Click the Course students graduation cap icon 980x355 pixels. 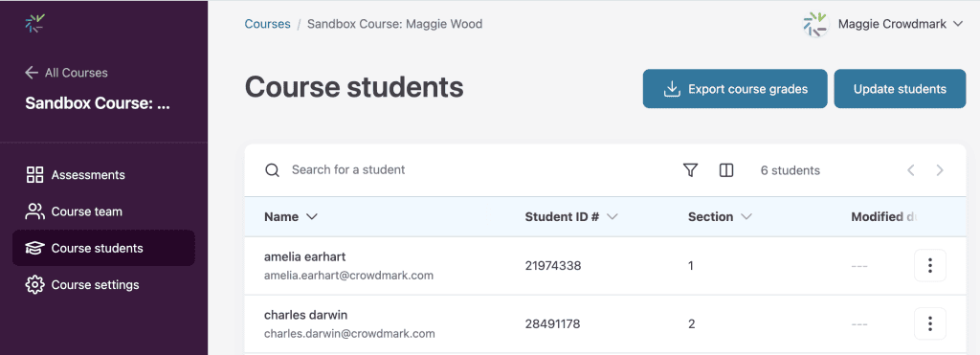click(x=34, y=248)
